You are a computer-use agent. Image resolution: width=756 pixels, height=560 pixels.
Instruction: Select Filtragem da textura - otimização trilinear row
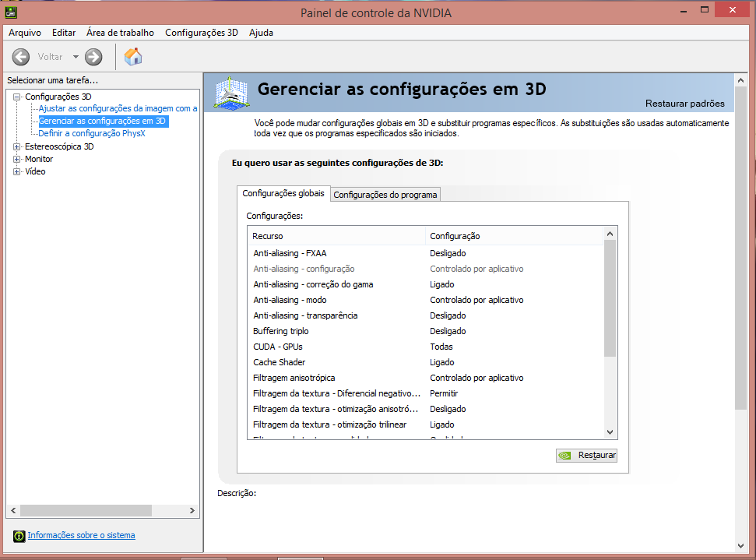[425, 425]
